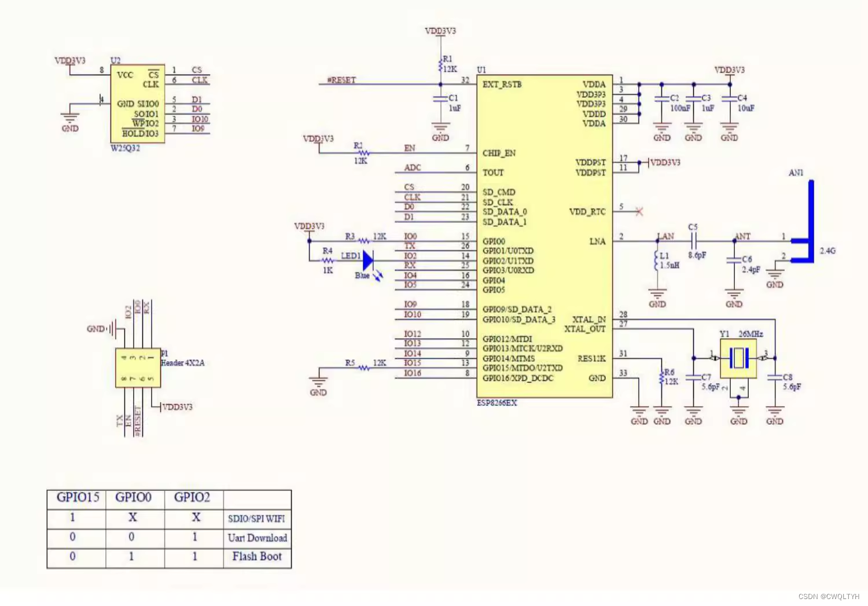The width and height of the screenshot is (868, 606).
Task: Select the GPIO15/MTDO/U2TXD pin label
Action: 523,368
